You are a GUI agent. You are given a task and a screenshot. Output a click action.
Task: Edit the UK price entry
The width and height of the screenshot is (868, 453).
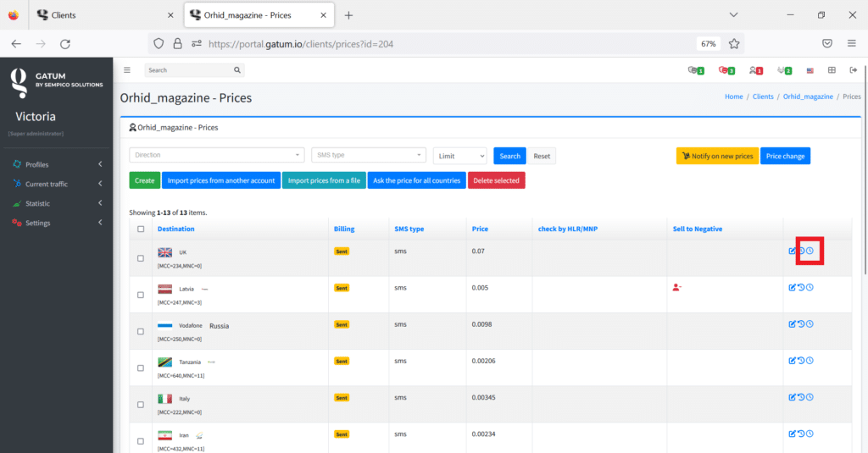click(793, 251)
